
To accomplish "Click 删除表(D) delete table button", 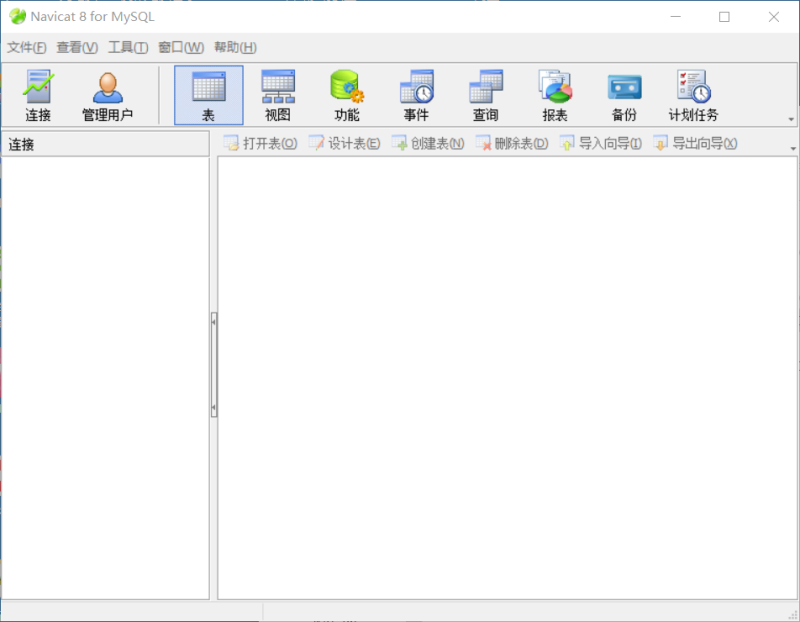I will (512, 143).
